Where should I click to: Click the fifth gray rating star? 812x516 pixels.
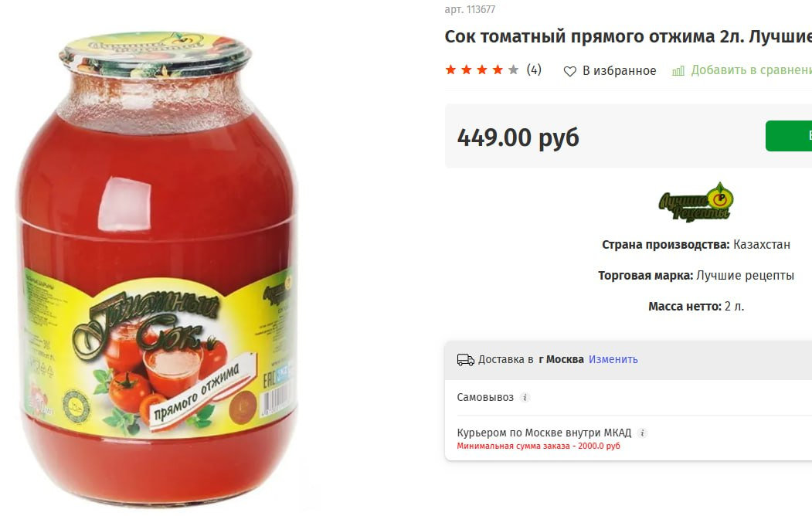point(513,70)
